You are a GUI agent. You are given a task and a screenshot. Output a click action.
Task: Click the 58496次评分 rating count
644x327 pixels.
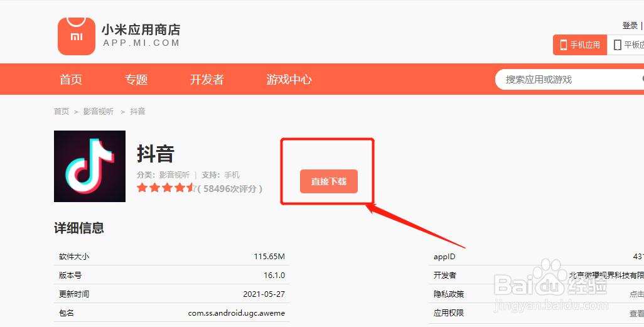click(x=230, y=188)
